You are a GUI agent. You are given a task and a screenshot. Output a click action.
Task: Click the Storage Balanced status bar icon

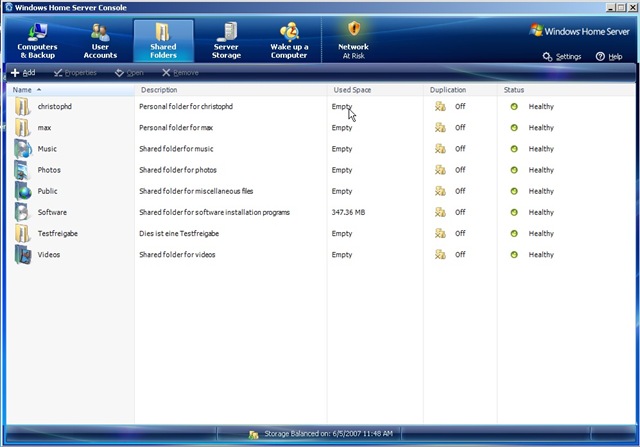[253, 435]
